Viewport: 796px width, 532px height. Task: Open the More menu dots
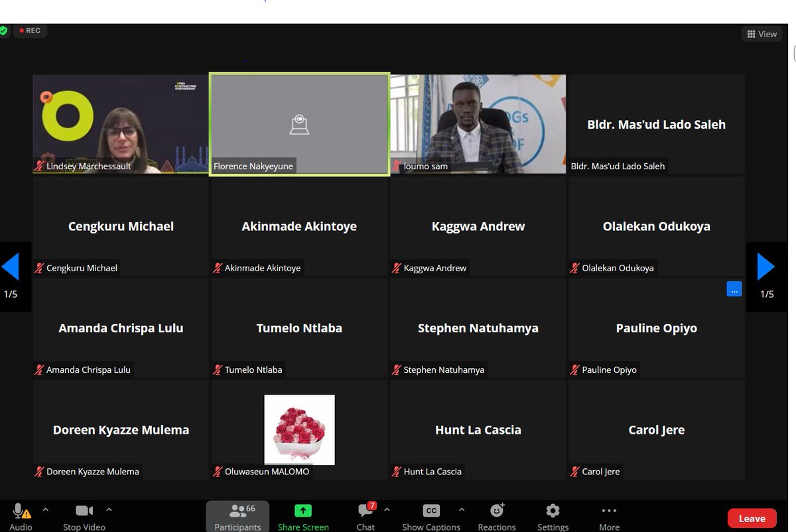pos(609,510)
